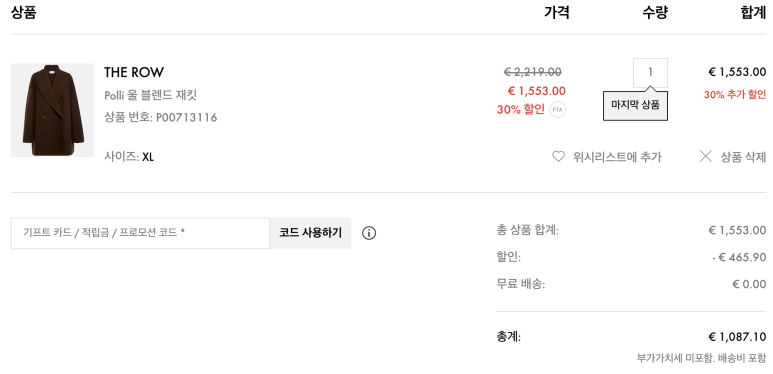Open the brown jacket product thumbnail
This screenshot has height=374, width=773.
(x=52, y=110)
